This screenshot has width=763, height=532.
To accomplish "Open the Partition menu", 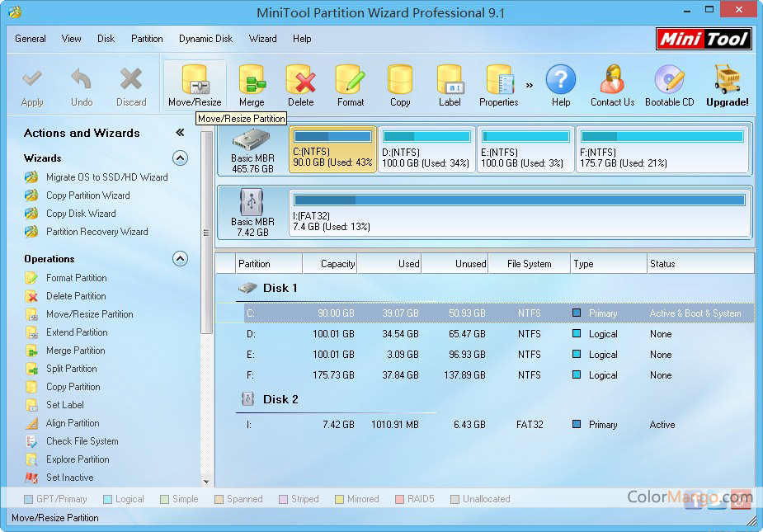I will pos(147,39).
